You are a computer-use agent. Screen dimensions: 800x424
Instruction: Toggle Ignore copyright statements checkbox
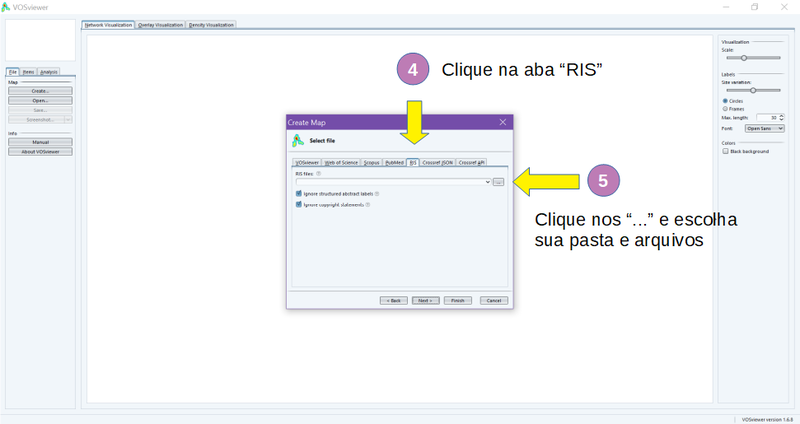pos(298,204)
